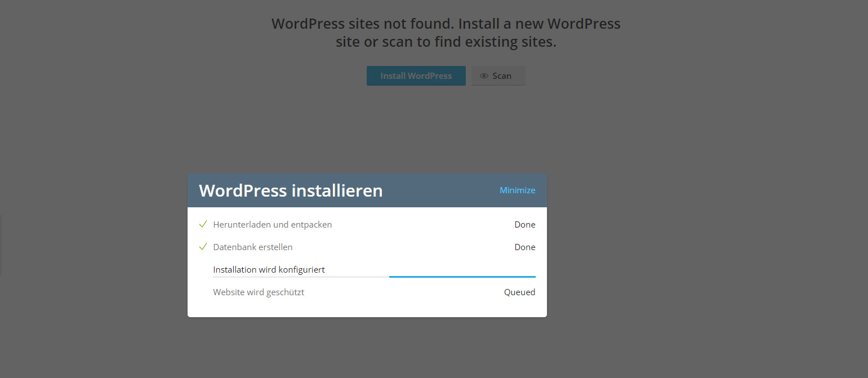Select the green checkmark beside Herunterladen und entpacken
Viewport: 868px width, 378px height.
coord(203,224)
